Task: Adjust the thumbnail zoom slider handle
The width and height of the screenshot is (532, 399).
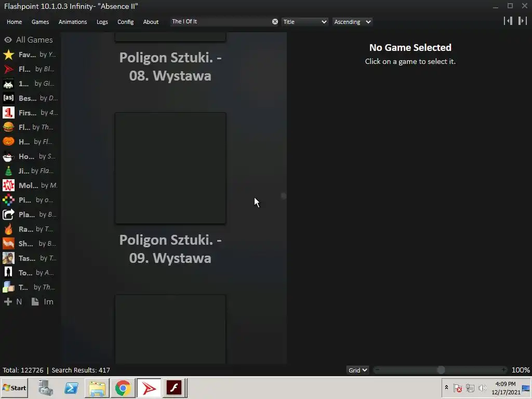Action: [441, 370]
